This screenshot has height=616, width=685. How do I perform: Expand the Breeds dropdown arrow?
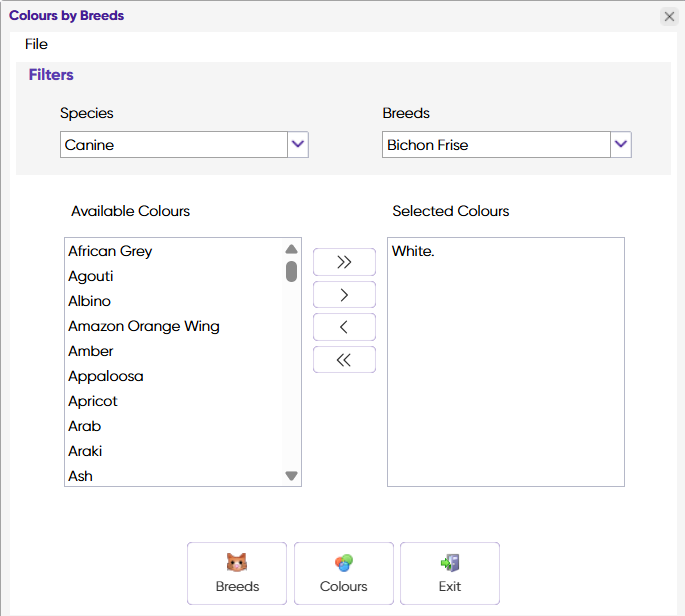pyautogui.click(x=621, y=145)
